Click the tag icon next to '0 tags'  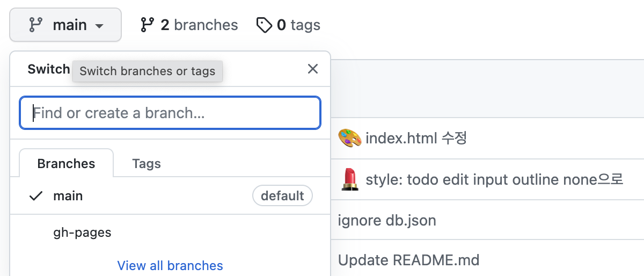[x=264, y=25]
